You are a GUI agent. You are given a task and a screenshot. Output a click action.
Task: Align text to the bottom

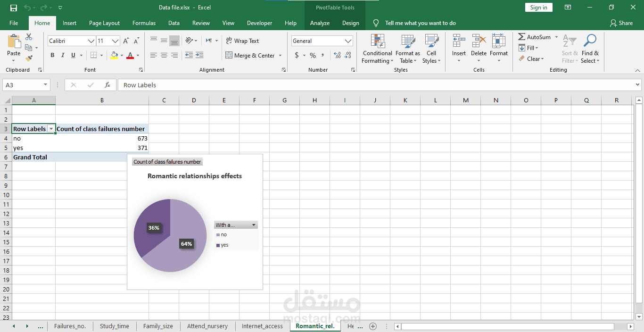[174, 41]
